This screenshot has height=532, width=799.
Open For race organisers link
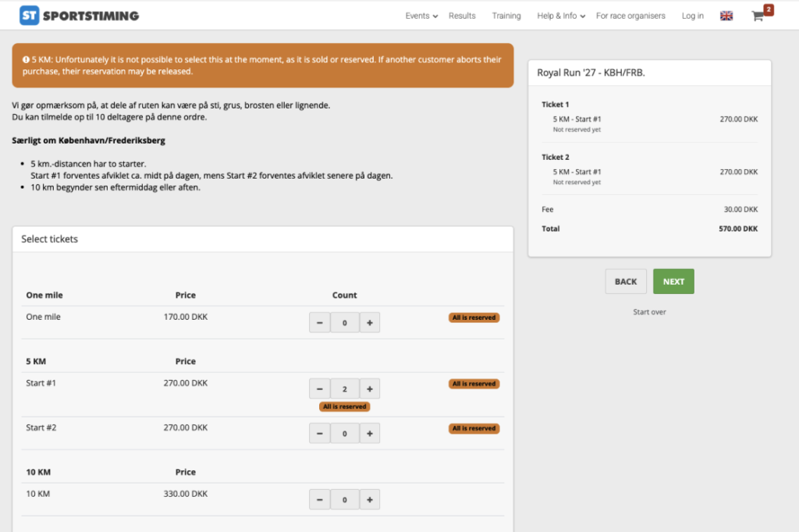pyautogui.click(x=630, y=16)
